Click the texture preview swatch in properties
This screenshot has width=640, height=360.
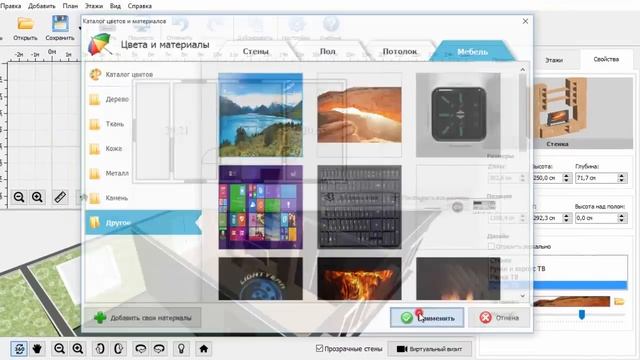[x=571, y=301]
